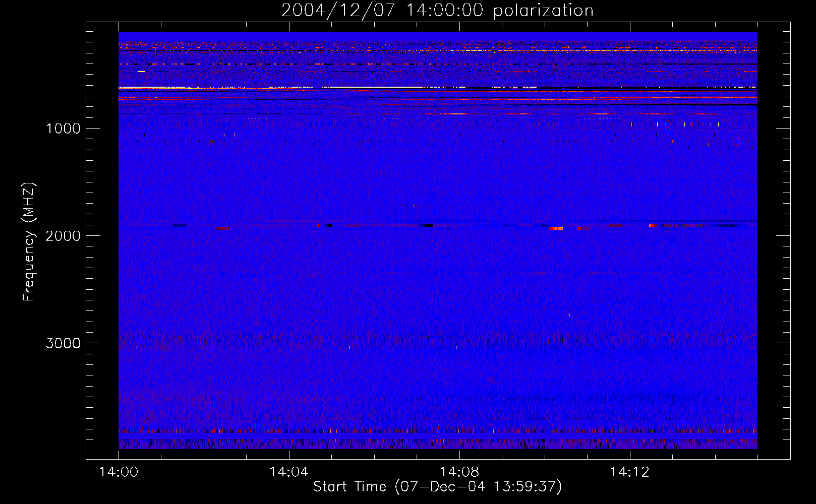Viewport: 816px width, 504px height.
Task: Click the 14:00 time tick label
Action: (x=119, y=472)
